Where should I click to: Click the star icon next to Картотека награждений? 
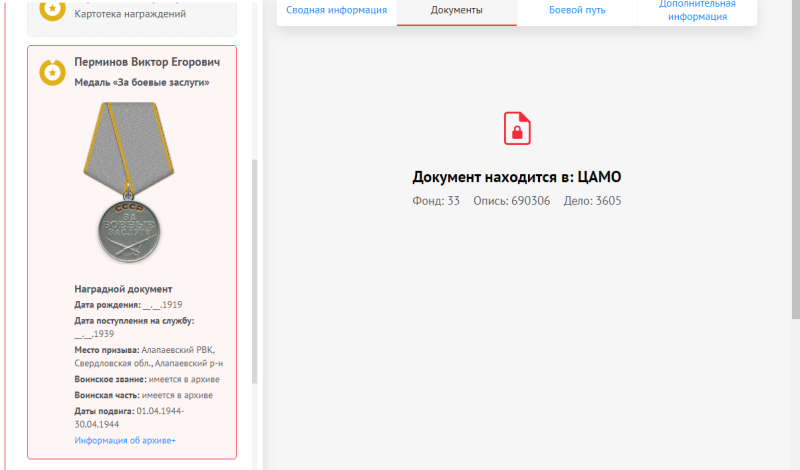[53, 9]
